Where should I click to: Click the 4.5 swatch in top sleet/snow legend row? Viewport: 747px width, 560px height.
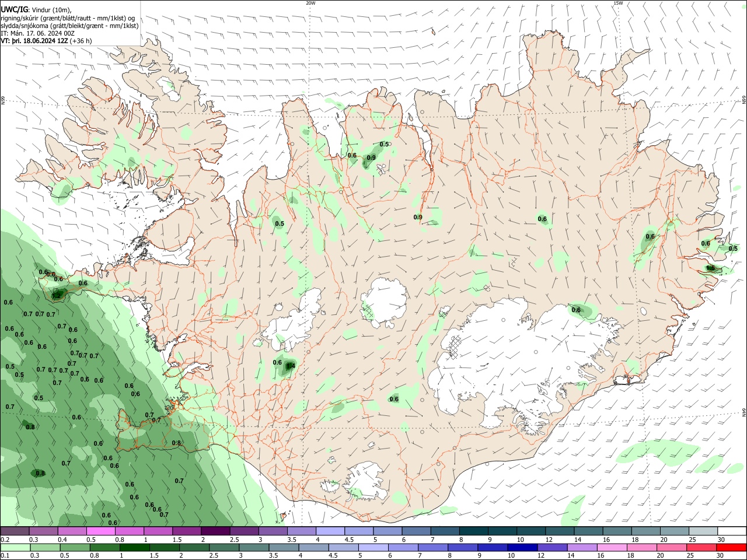pyautogui.click(x=358, y=531)
